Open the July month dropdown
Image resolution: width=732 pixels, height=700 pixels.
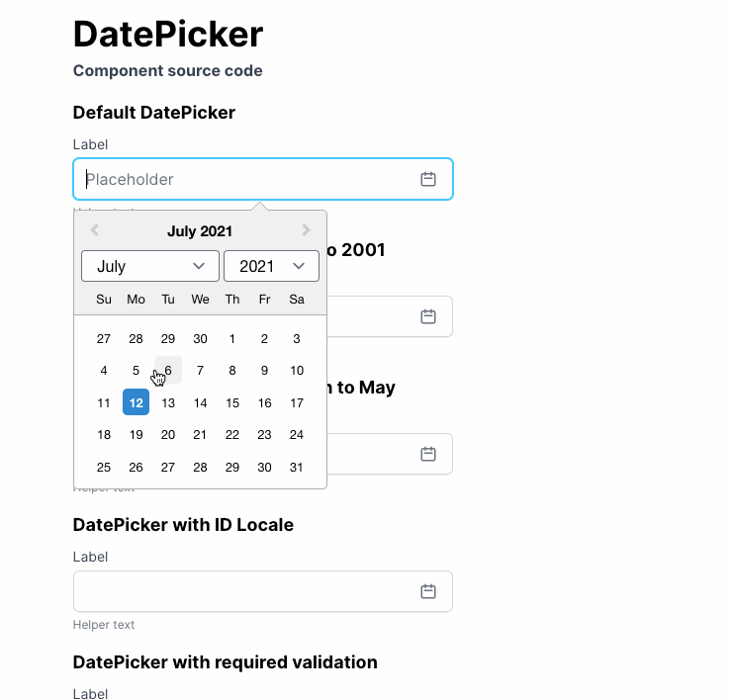[x=149, y=266]
